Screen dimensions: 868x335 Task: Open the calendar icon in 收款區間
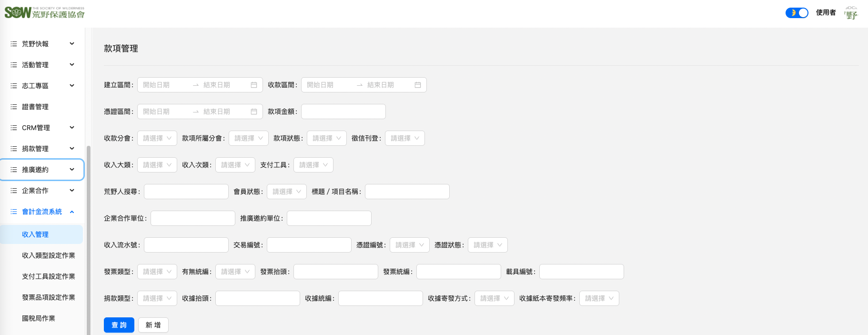coord(418,85)
